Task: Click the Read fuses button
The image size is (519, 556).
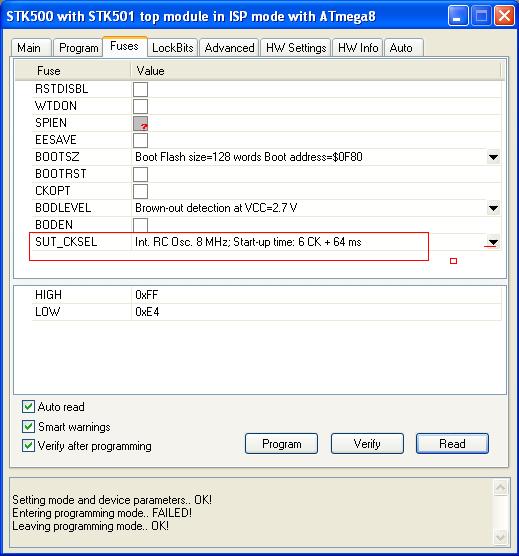Action: tap(452, 444)
